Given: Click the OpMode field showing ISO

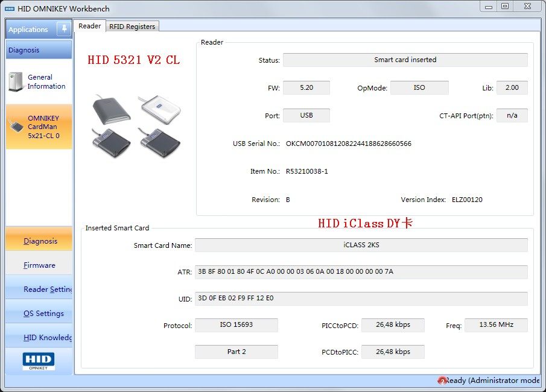Looking at the screenshot, I should pyautogui.click(x=419, y=87).
